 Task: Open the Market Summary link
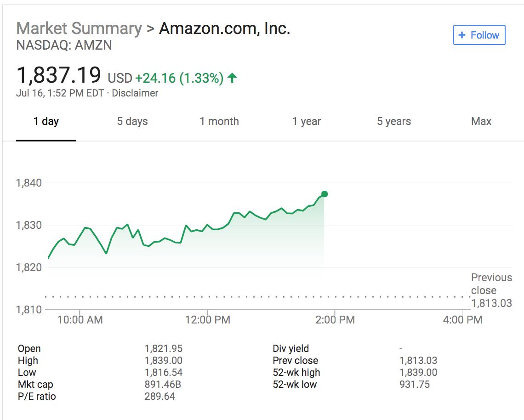(x=79, y=28)
